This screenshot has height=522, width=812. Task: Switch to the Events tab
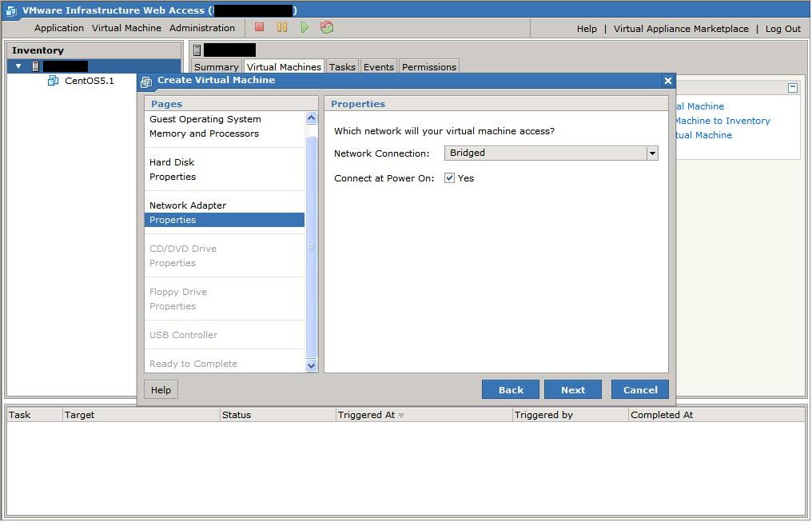pyautogui.click(x=379, y=67)
